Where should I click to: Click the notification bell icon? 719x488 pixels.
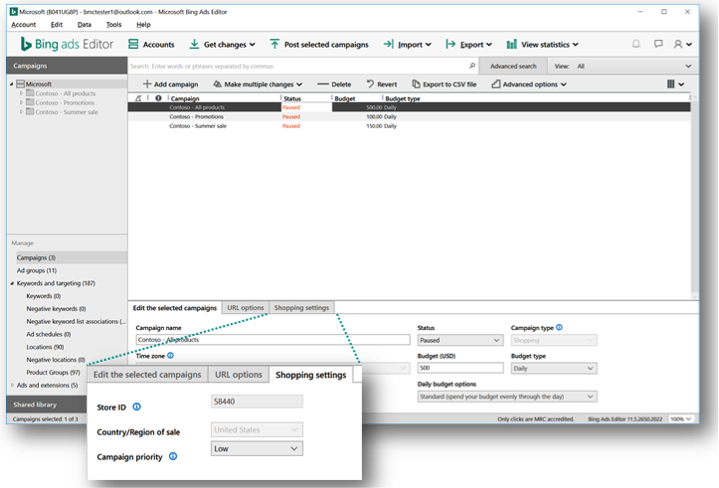pos(636,44)
